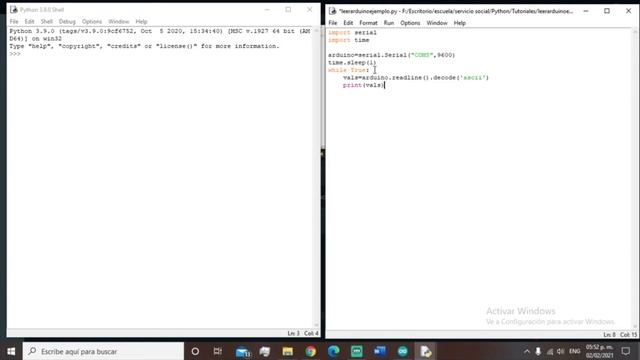Open Run menu in the editor window
640x360 pixels.
click(x=389, y=23)
